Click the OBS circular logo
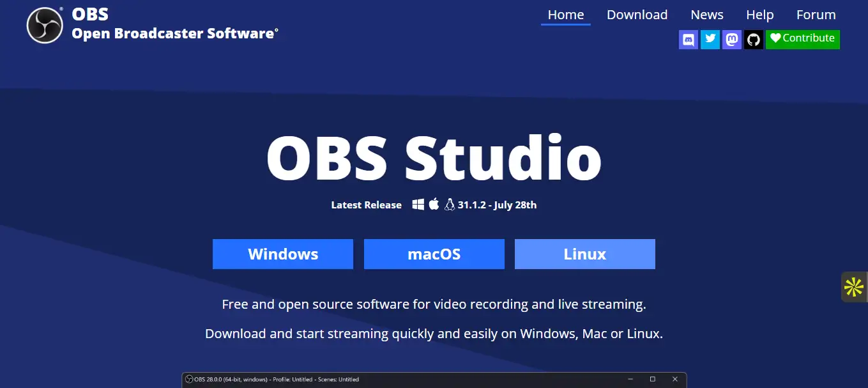Screen dimensions: 868x388 click(45, 26)
